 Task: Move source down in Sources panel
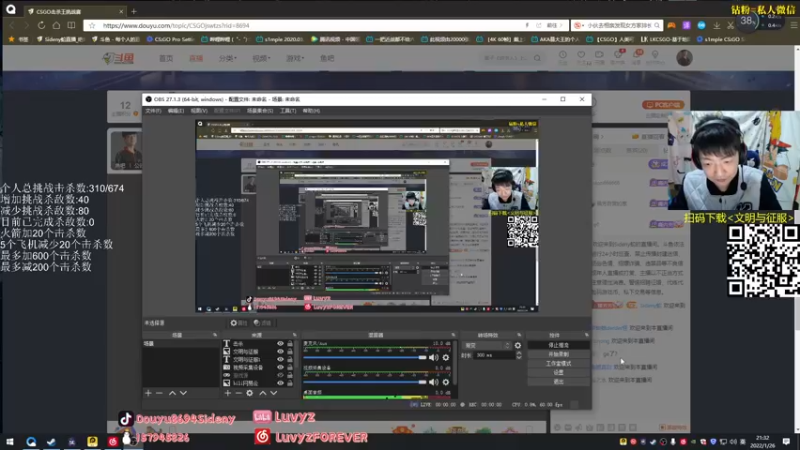coord(273,393)
